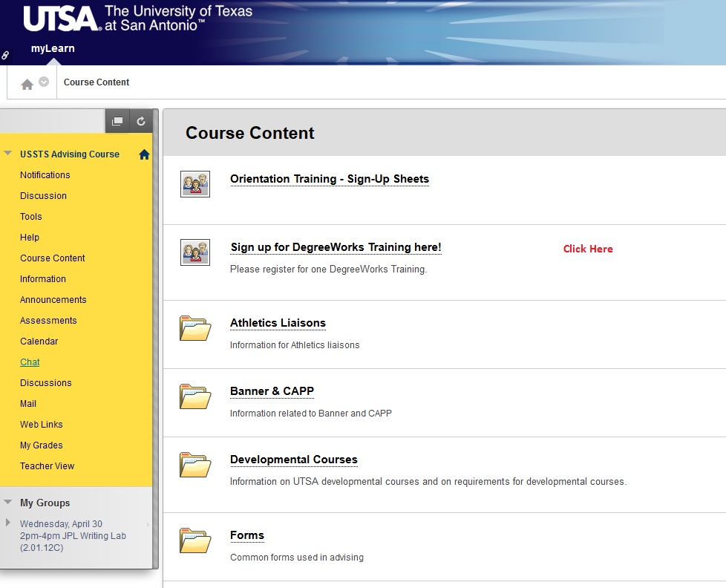Click the course menu folder view icon
726x588 pixels.
click(117, 121)
